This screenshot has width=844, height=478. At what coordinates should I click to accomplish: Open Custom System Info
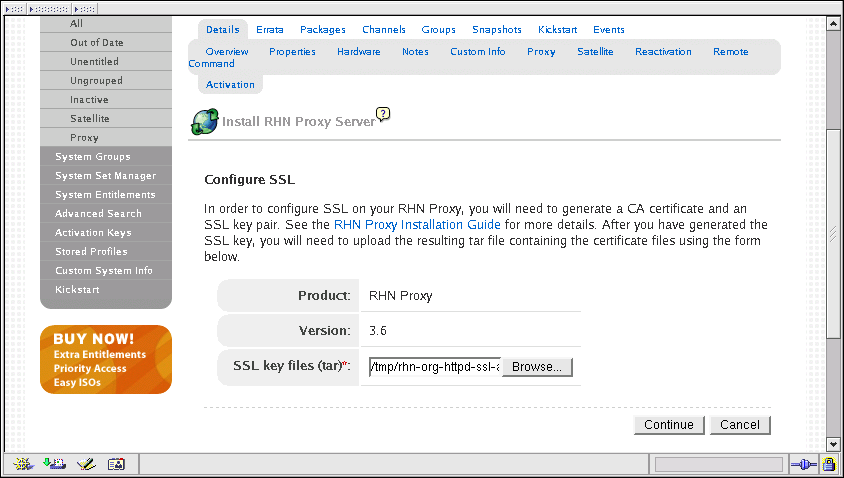tap(106, 270)
